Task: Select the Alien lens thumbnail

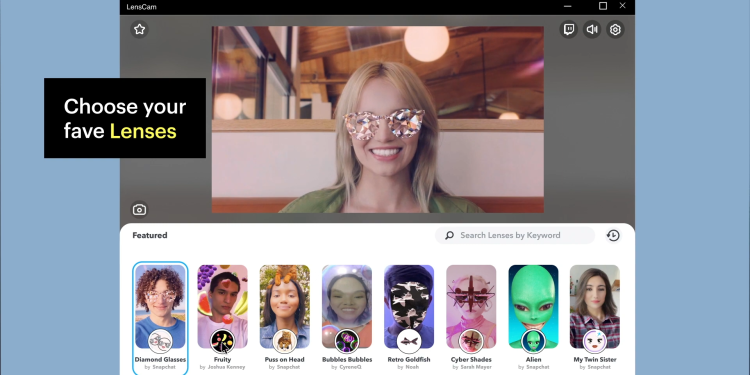Action: pyautogui.click(x=533, y=307)
